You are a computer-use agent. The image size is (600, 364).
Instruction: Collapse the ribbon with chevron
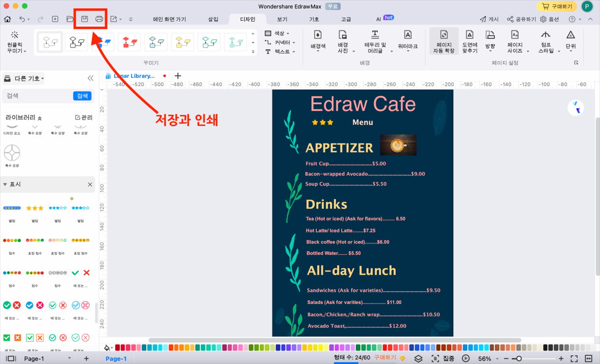click(x=590, y=19)
